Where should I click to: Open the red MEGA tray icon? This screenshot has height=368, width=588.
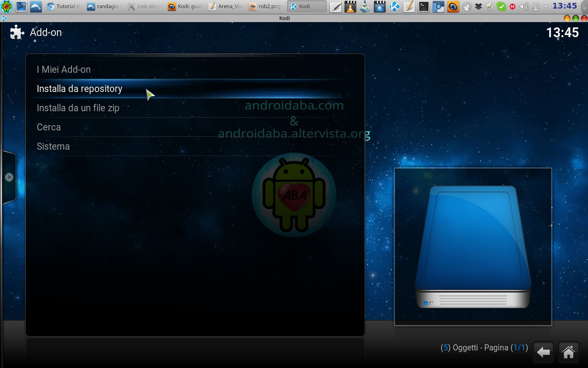[x=512, y=7]
